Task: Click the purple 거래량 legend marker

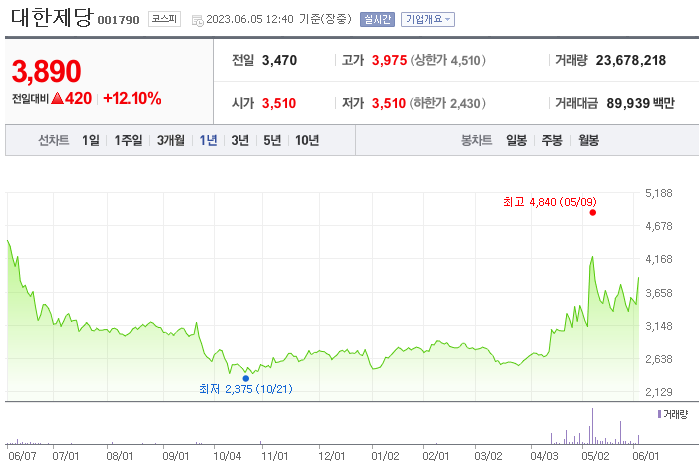Action: (x=659, y=414)
